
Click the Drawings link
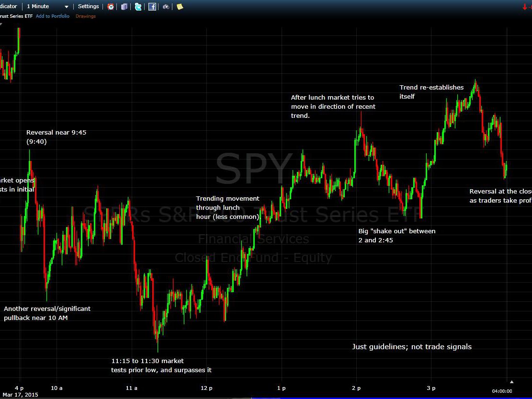[x=86, y=16]
